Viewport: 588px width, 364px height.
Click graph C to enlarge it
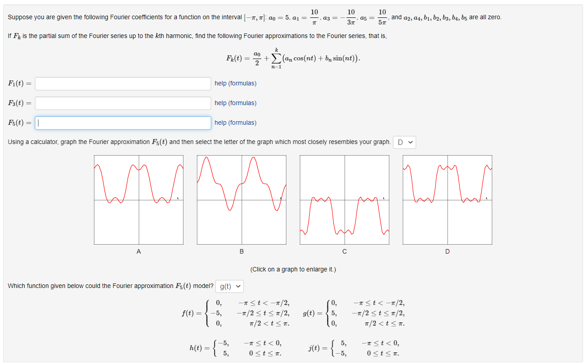tap(345, 199)
